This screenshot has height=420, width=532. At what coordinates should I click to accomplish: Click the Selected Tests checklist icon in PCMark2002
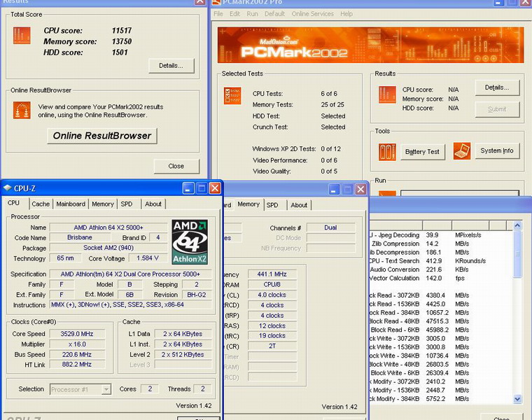[232, 96]
